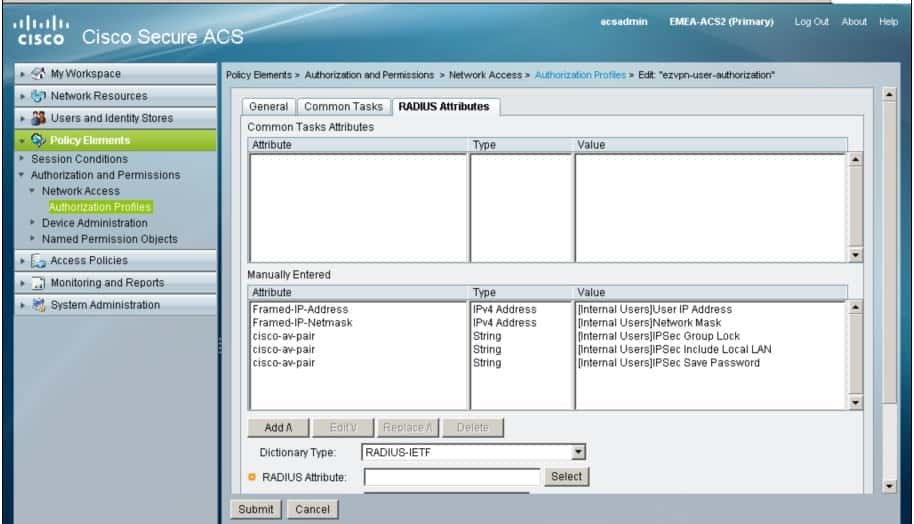Select Named Permission Objects item
This screenshot has height=524, width=914.
click(110, 239)
